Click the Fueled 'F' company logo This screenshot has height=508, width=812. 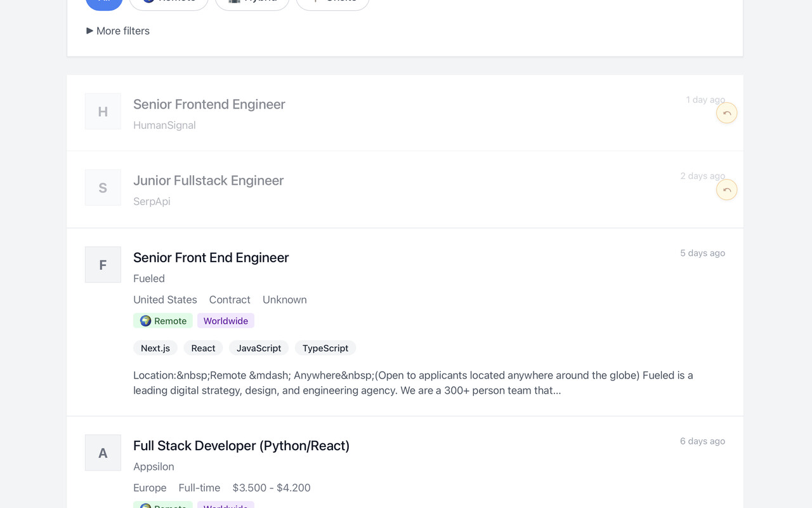point(103,264)
